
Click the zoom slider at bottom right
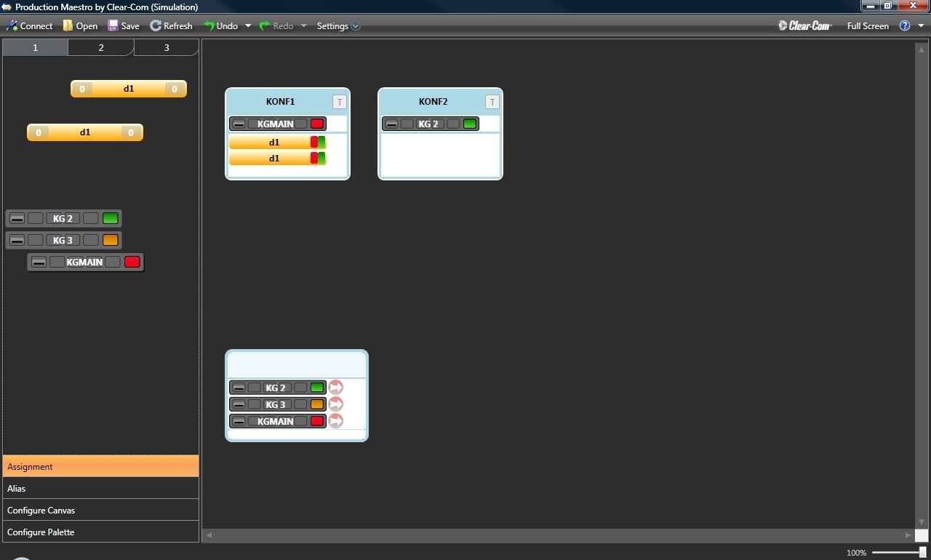(x=922, y=553)
